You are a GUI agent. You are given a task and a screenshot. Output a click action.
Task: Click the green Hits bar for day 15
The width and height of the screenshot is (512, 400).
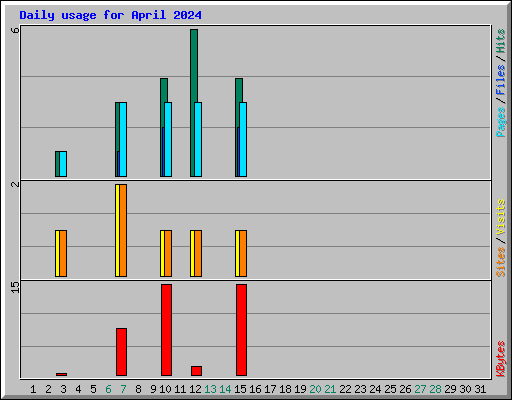coord(239,90)
